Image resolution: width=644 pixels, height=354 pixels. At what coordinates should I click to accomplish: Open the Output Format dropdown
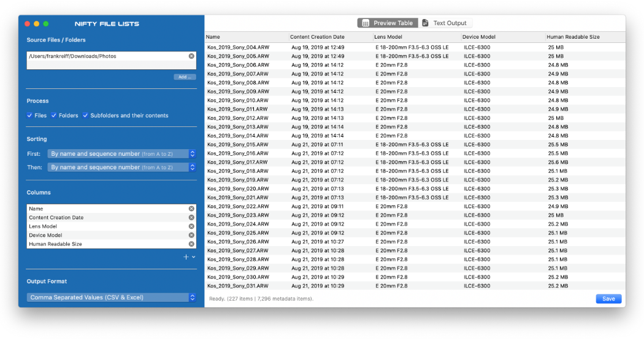point(111,298)
